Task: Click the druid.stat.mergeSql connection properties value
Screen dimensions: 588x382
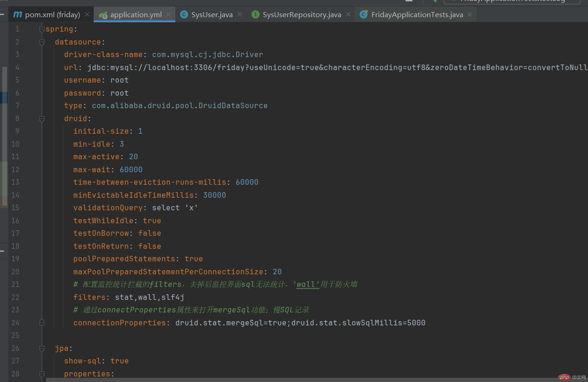Action: [x=300, y=323]
